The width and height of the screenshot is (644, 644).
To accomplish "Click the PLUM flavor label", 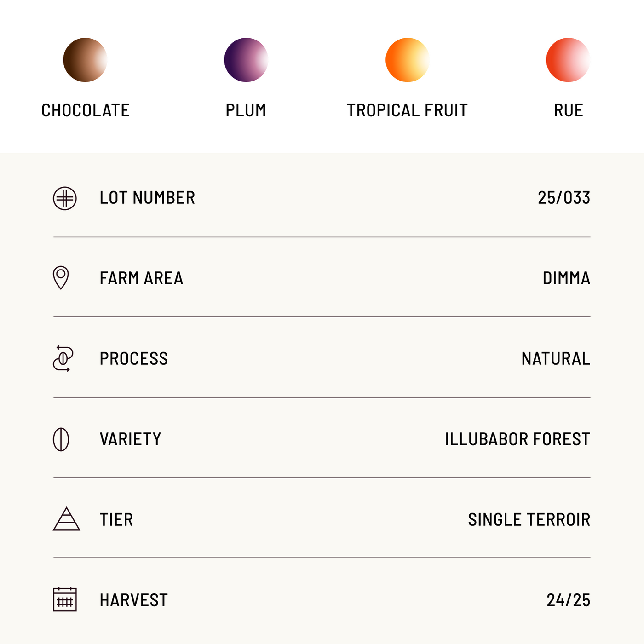I will click(246, 110).
